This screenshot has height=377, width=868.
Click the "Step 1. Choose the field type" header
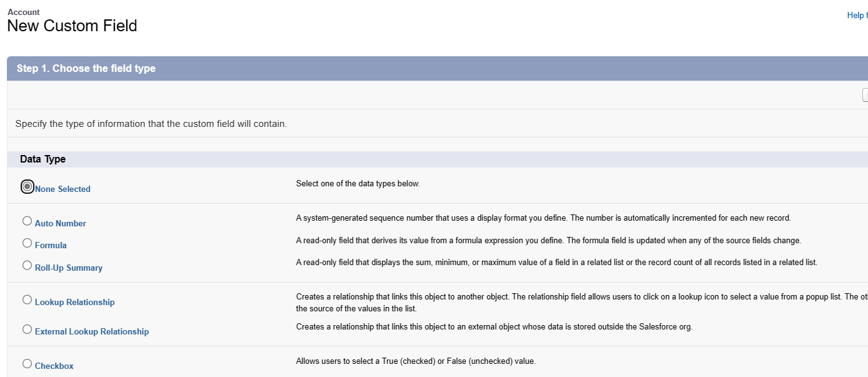(x=86, y=68)
